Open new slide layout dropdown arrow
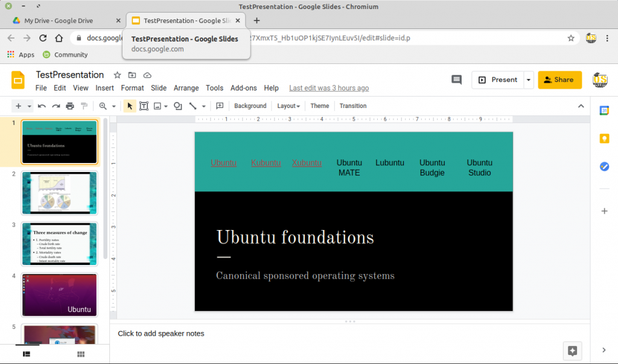 30,106
